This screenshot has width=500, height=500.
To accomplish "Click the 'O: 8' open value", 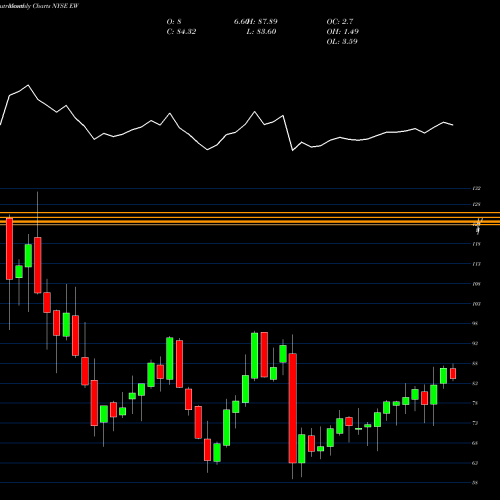I will tap(174, 22).
